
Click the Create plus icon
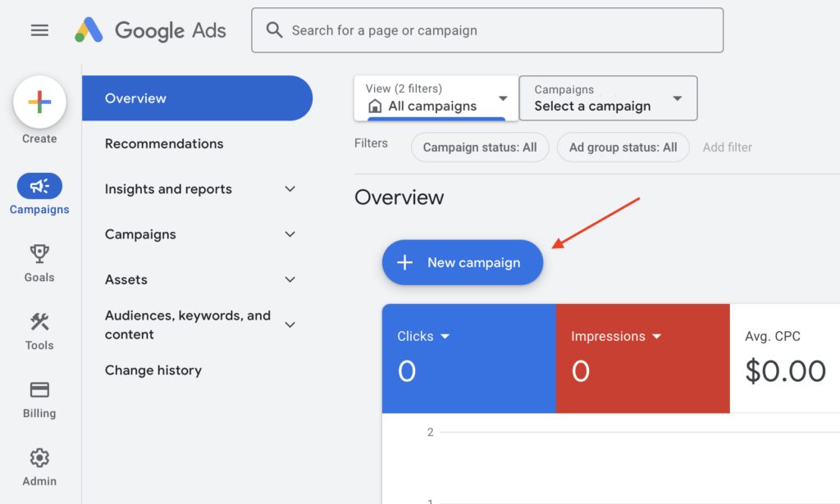point(39,102)
